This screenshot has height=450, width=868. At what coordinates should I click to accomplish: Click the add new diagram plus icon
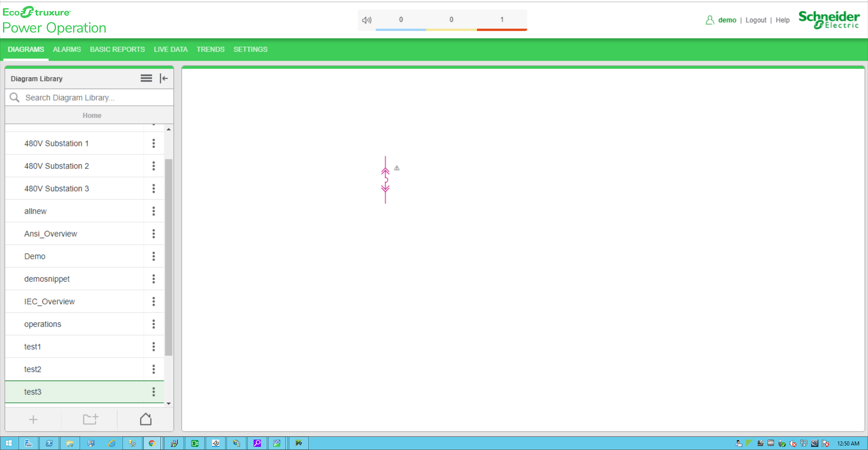(33, 419)
